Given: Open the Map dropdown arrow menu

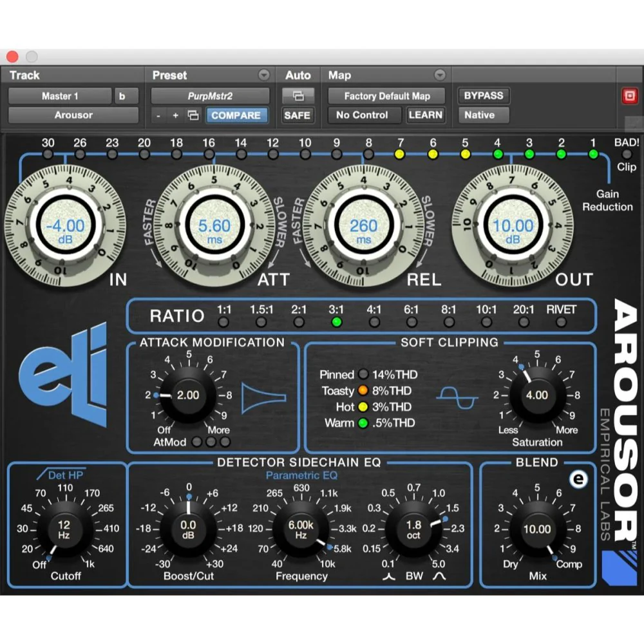Looking at the screenshot, I should tap(439, 75).
